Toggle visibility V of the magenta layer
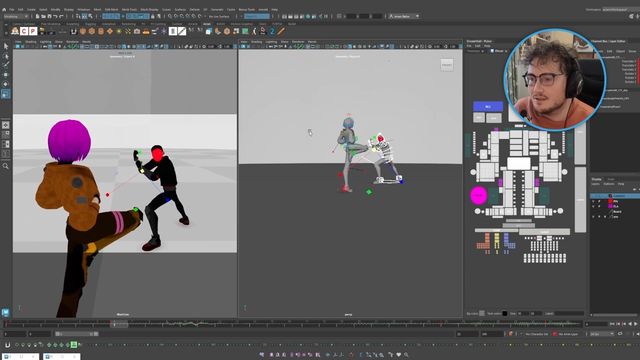Viewport: 640px width, 360px height. 593,207
